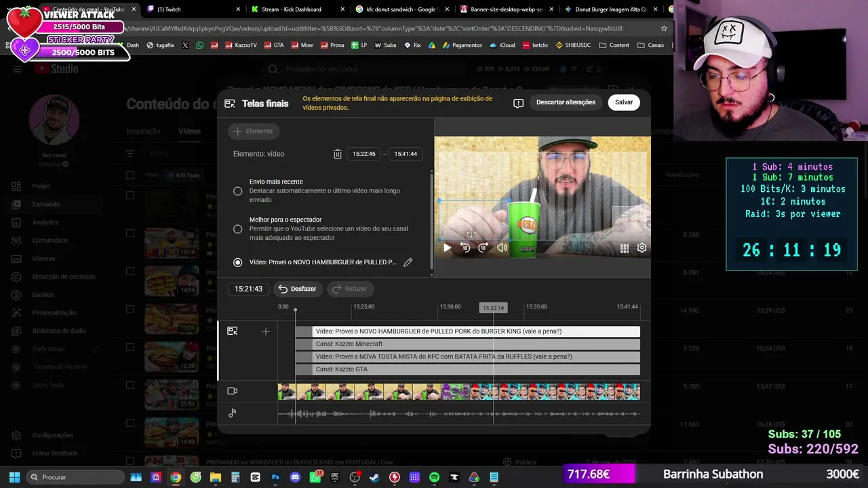This screenshot has width=868, height=488.
Task: Expand the Canais bookmarks folder
Action: [x=650, y=45]
